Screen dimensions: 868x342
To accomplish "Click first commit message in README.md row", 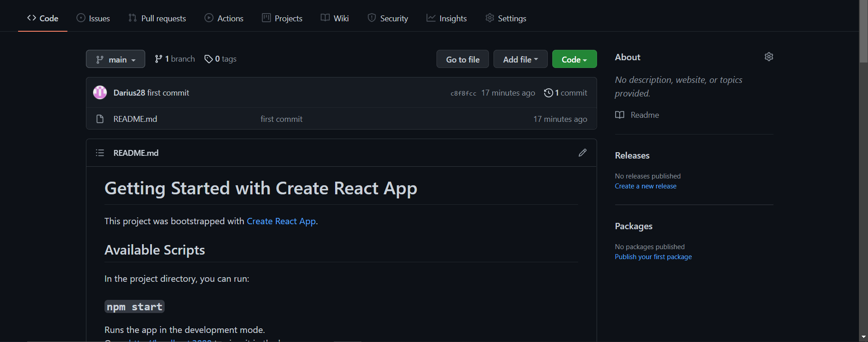I will click(281, 119).
